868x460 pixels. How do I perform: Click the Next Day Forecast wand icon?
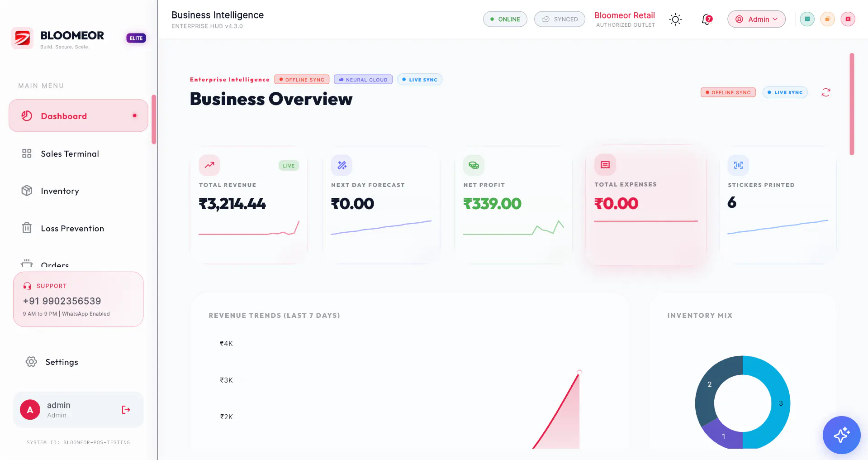click(x=342, y=165)
